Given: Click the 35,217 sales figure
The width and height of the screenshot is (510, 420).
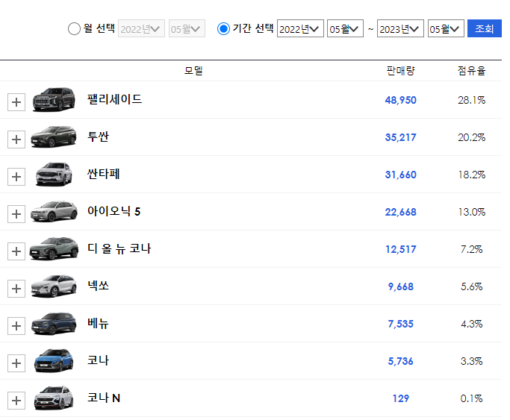Looking at the screenshot, I should point(401,137).
